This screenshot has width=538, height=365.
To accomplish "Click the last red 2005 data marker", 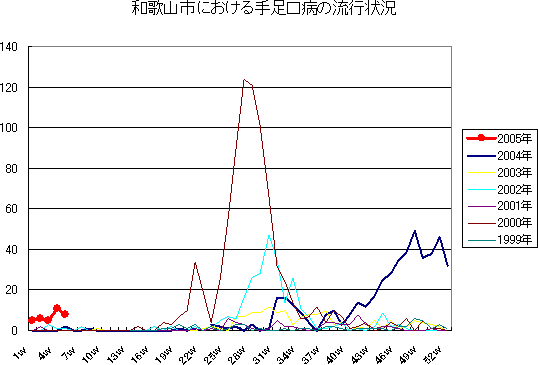I will 65,314.
